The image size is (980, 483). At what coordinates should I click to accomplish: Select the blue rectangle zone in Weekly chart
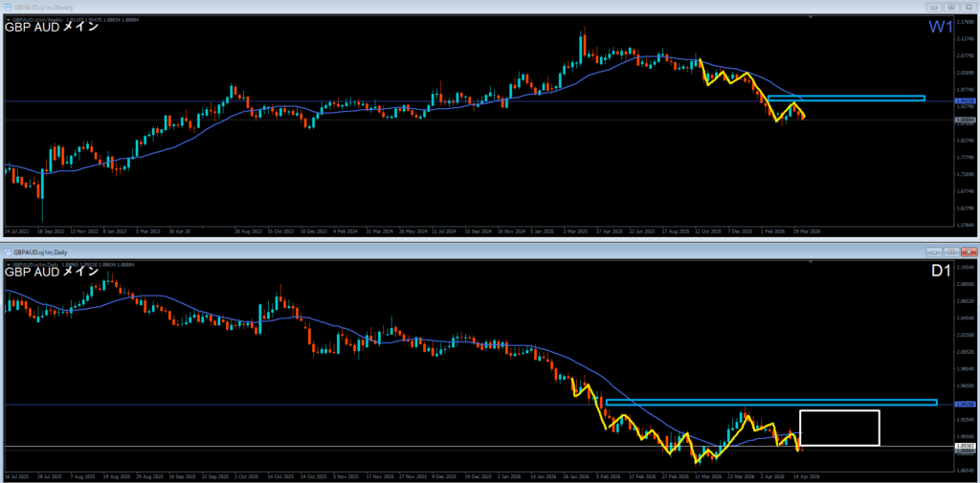846,99
